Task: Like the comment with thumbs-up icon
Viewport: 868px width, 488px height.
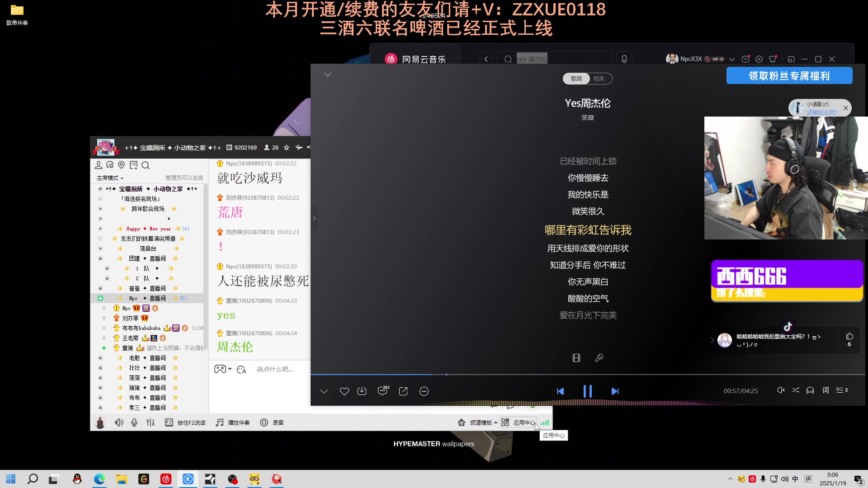Action: coord(849,336)
